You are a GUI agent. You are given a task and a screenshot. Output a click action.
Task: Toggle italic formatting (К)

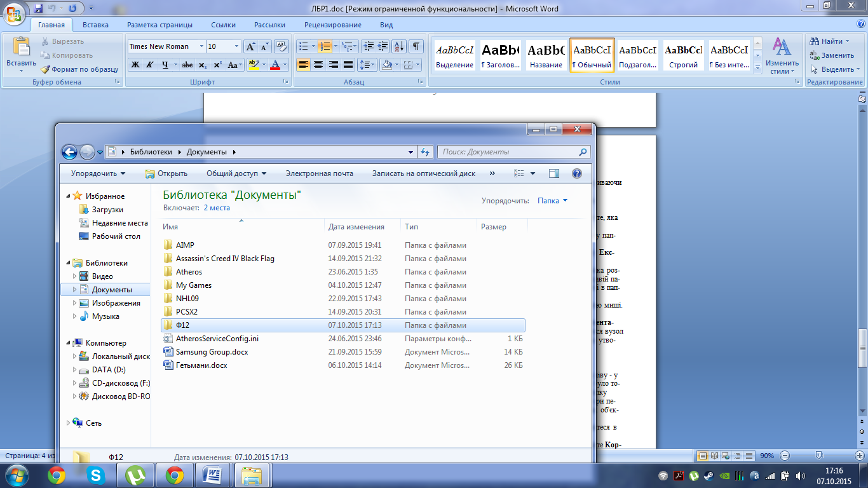click(x=150, y=65)
